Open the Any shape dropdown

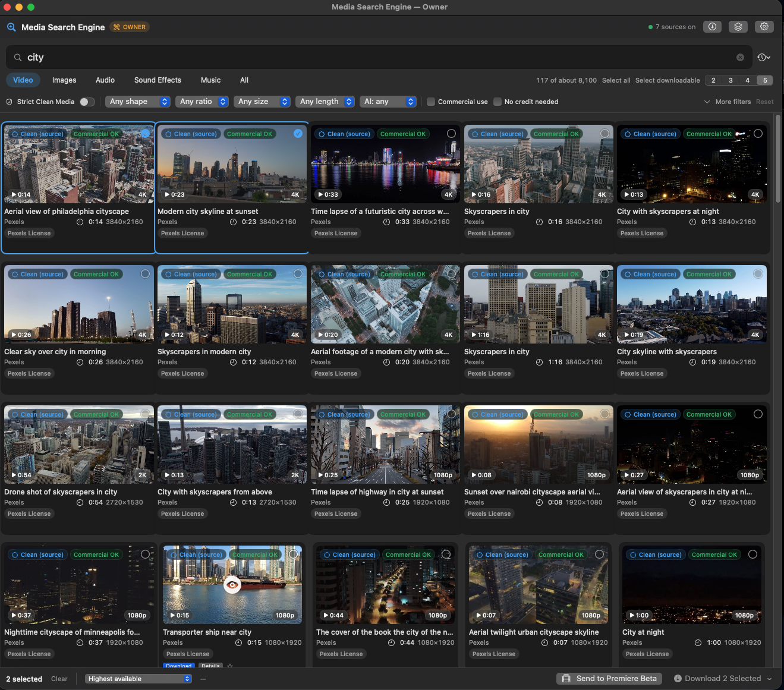coord(138,102)
